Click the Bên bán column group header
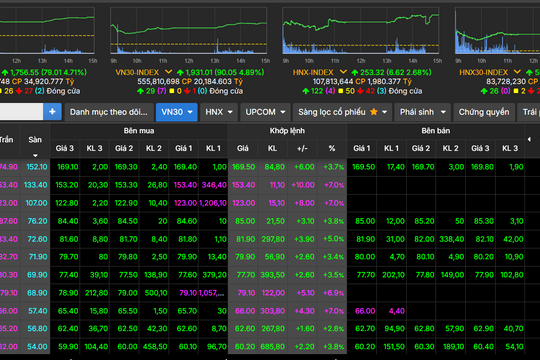 (x=436, y=131)
